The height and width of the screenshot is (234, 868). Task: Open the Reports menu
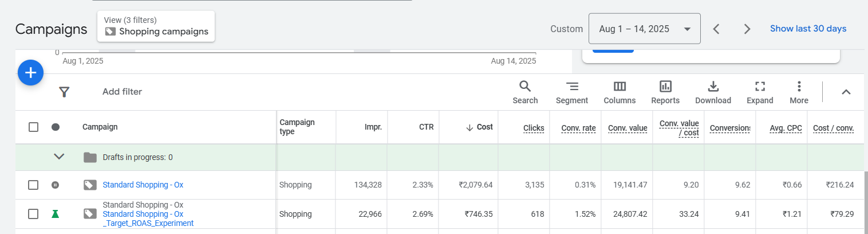pos(665,92)
